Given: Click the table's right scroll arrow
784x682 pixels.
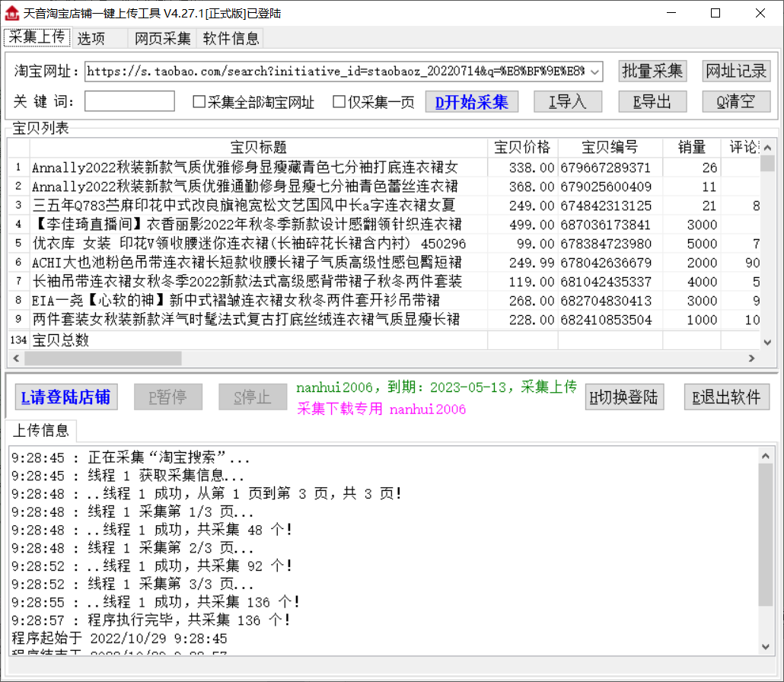Looking at the screenshot, I should (x=751, y=358).
